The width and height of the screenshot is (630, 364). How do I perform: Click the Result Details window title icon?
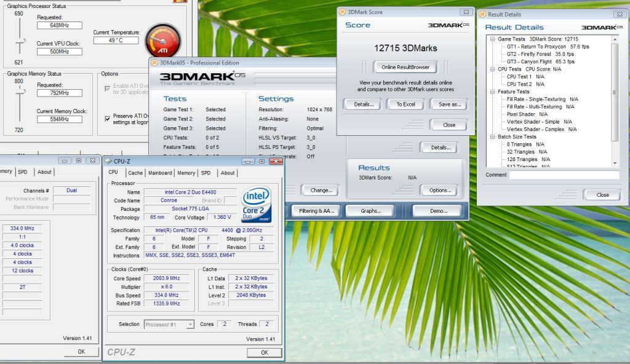(482, 14)
